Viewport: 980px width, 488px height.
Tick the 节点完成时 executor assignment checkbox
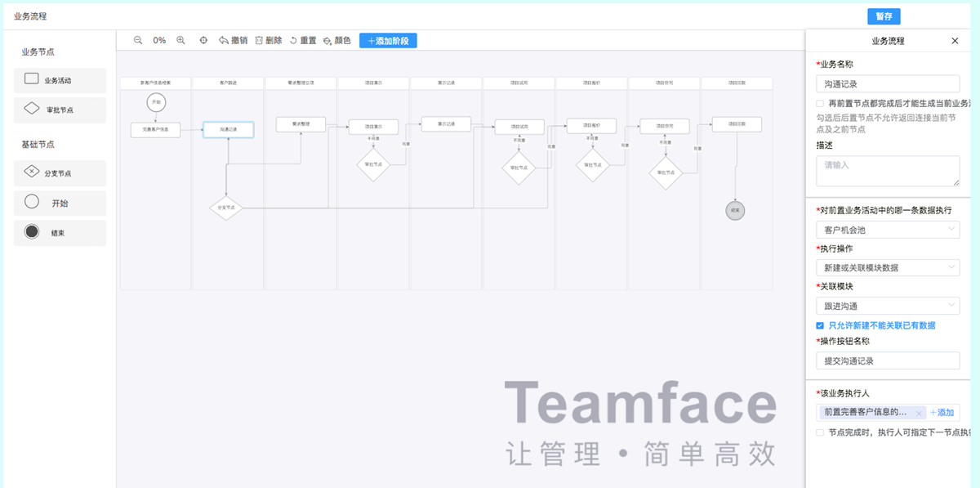click(x=820, y=432)
